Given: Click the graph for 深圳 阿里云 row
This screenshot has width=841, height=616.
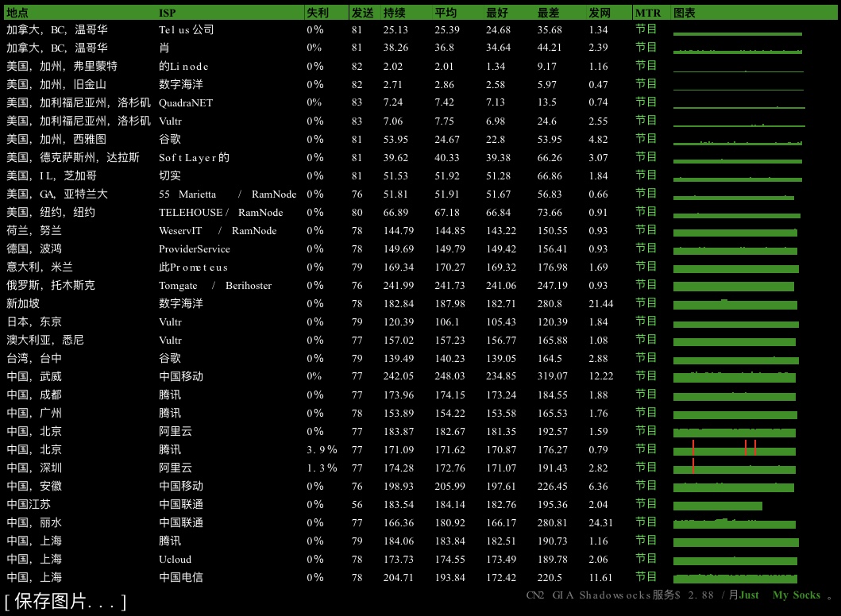Looking at the screenshot, I should pyautogui.click(x=735, y=467).
